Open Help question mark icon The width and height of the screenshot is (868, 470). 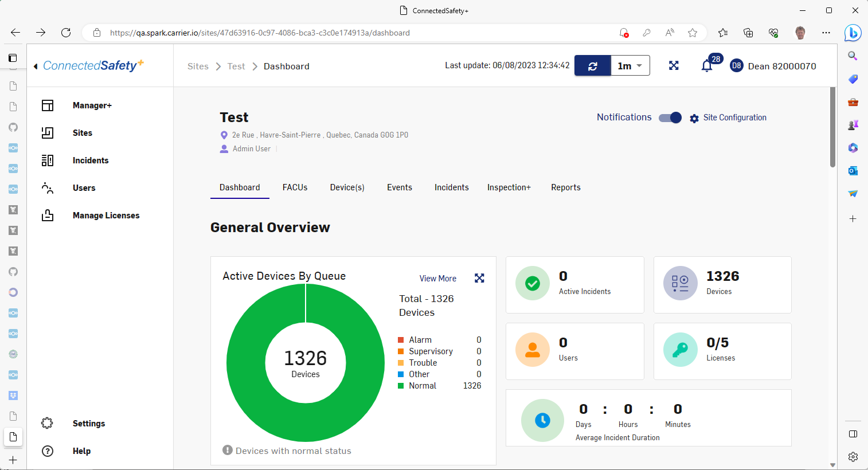48,451
